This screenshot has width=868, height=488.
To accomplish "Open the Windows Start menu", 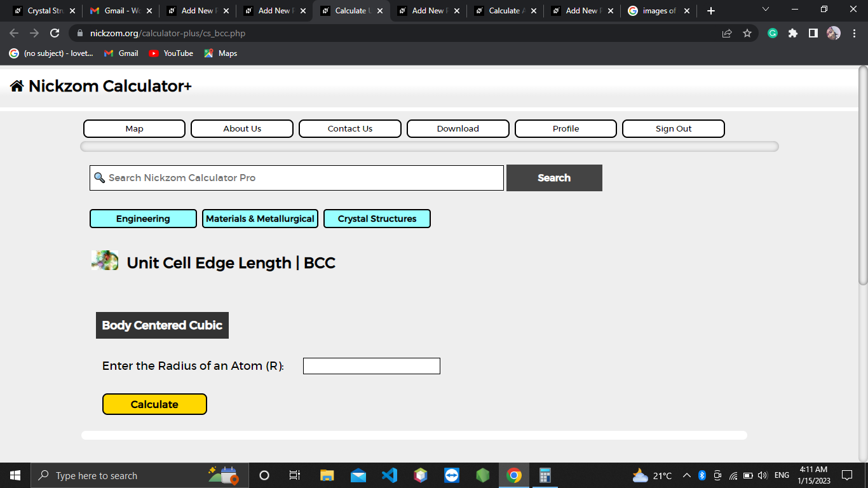I will [15, 475].
